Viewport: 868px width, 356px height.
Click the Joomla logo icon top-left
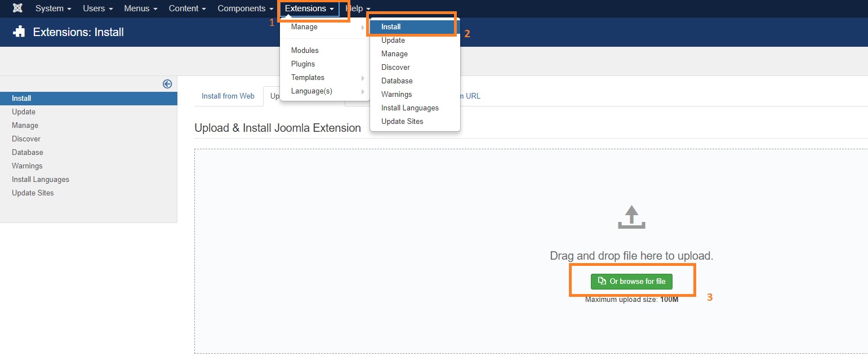coord(15,8)
